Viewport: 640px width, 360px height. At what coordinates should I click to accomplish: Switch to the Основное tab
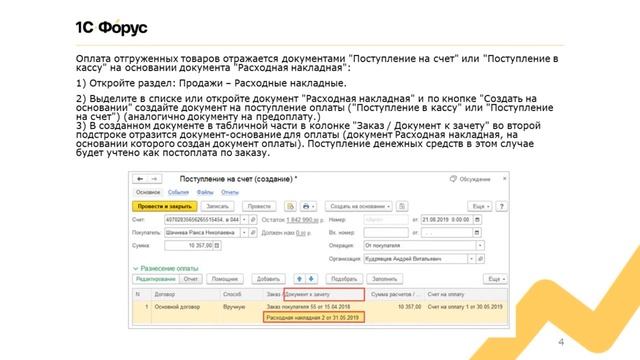click(148, 192)
